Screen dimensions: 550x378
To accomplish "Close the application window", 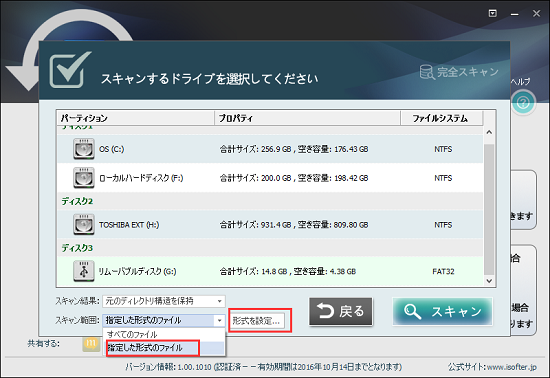I will pyautogui.click(x=536, y=14).
